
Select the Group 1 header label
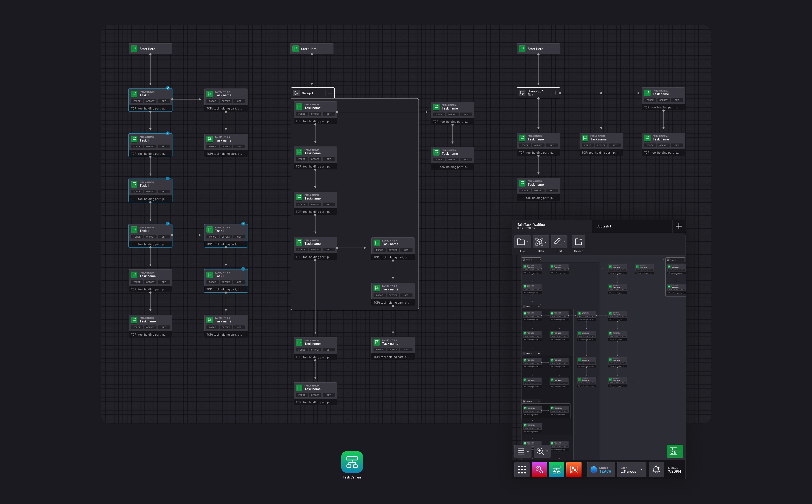click(307, 93)
